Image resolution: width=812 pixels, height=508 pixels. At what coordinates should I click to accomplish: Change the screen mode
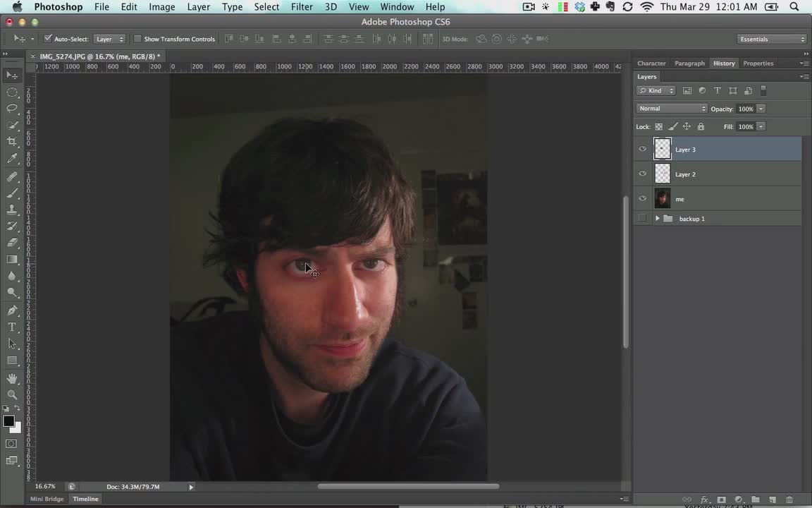[x=11, y=460]
